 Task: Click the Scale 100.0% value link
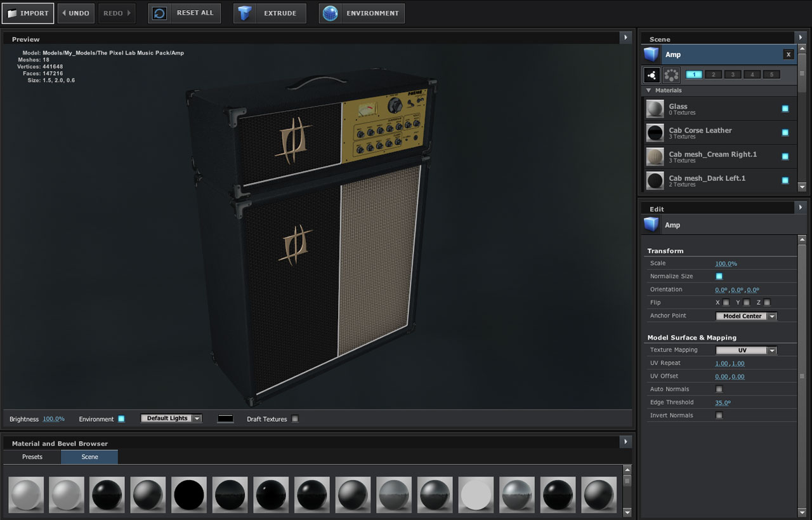[x=726, y=263]
